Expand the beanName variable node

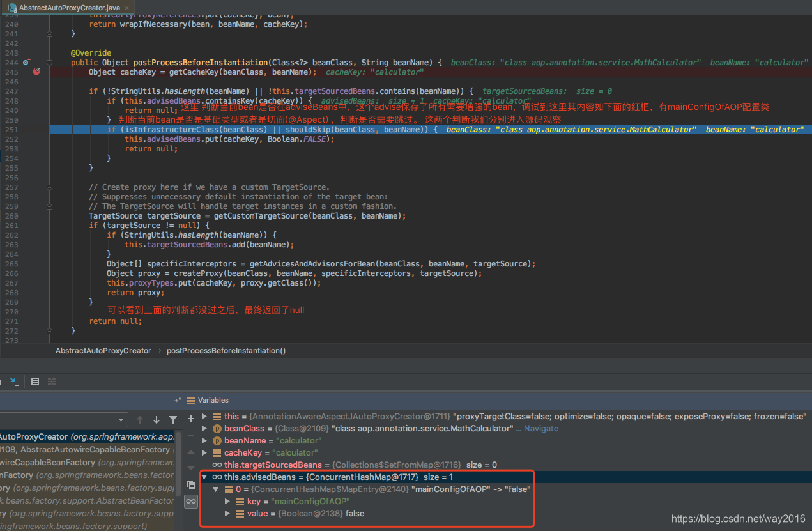coord(204,440)
